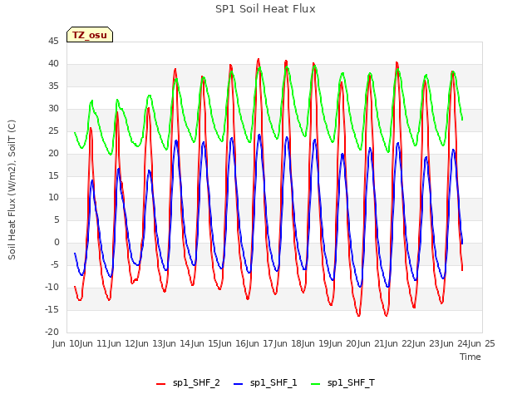This screenshot has width=532, height=399.
Task: Click the blue sp1_SHF_1 legend swatch
Action: (x=239, y=384)
